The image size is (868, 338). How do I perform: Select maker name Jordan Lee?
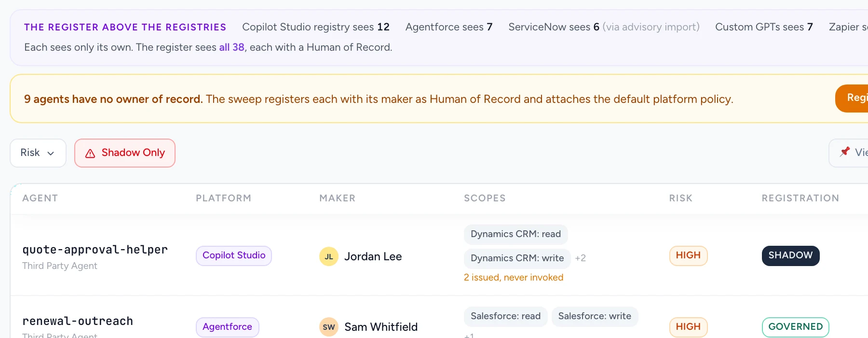click(x=373, y=256)
